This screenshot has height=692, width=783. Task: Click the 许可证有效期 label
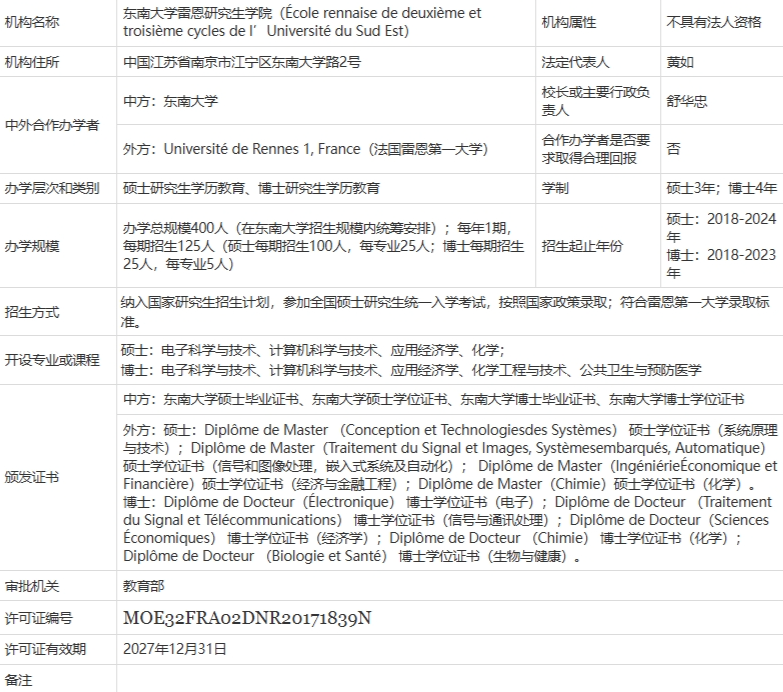tap(45, 650)
